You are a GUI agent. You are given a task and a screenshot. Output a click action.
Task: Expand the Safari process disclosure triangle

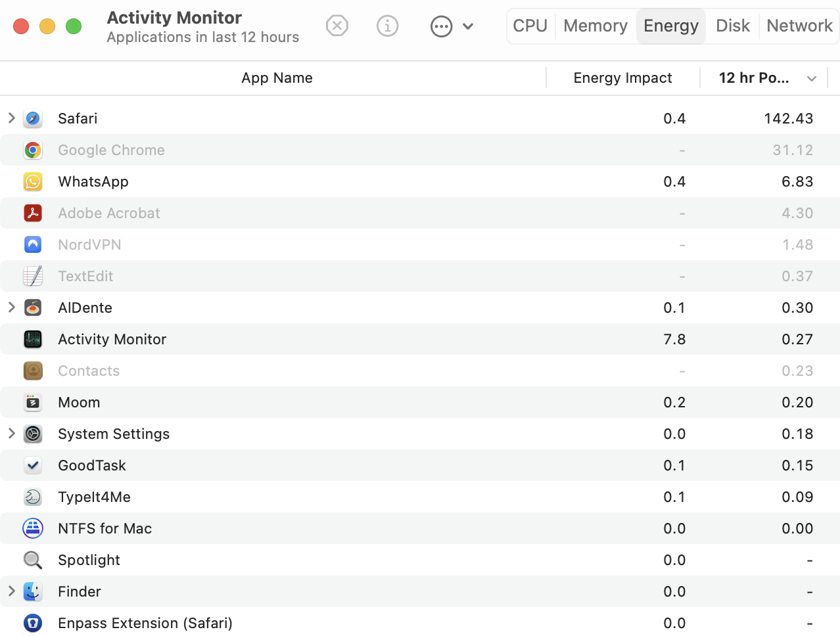11,118
